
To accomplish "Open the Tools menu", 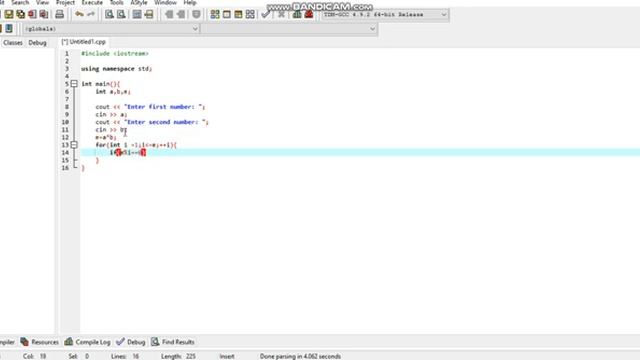I will (116, 2).
